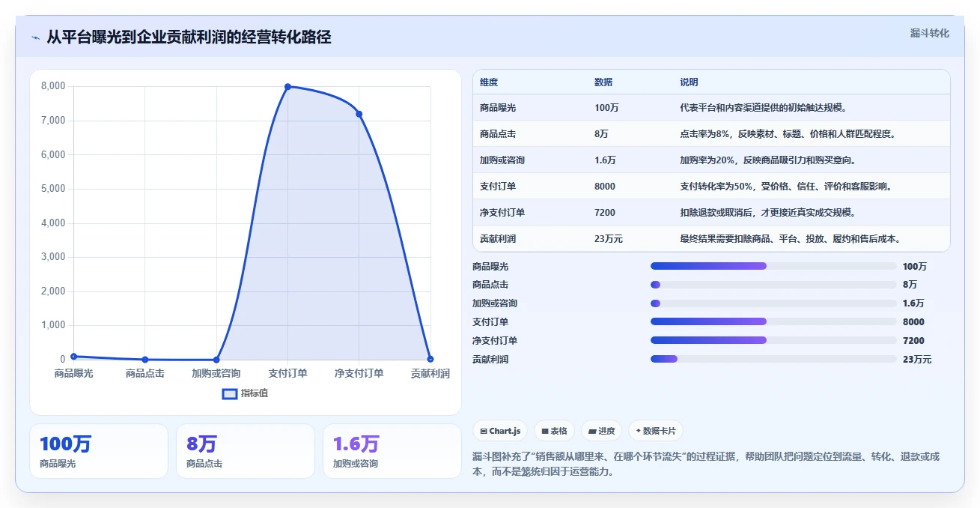980x508 pixels.
Task: Open the 进度 chip
Action: coord(602,431)
